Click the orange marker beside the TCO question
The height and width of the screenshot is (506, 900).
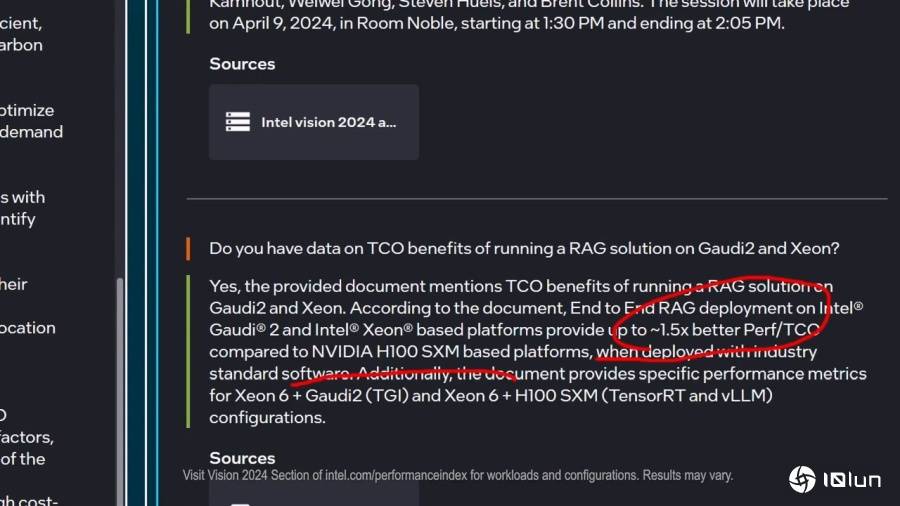coord(188,249)
